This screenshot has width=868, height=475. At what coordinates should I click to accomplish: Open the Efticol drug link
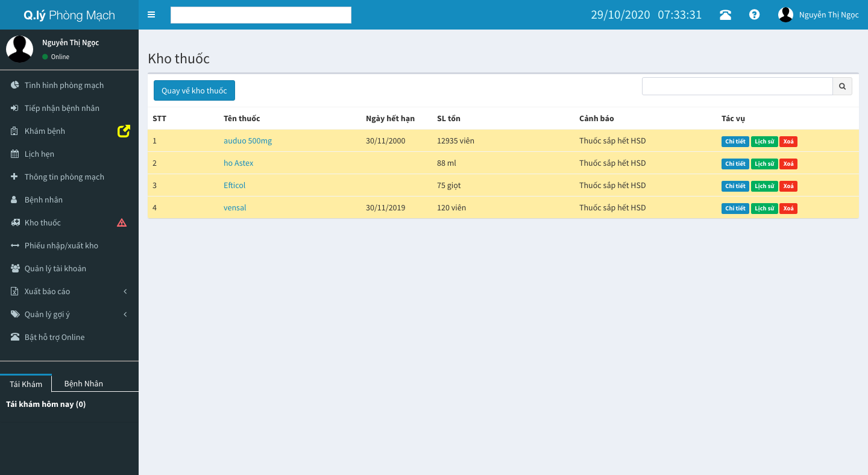234,185
